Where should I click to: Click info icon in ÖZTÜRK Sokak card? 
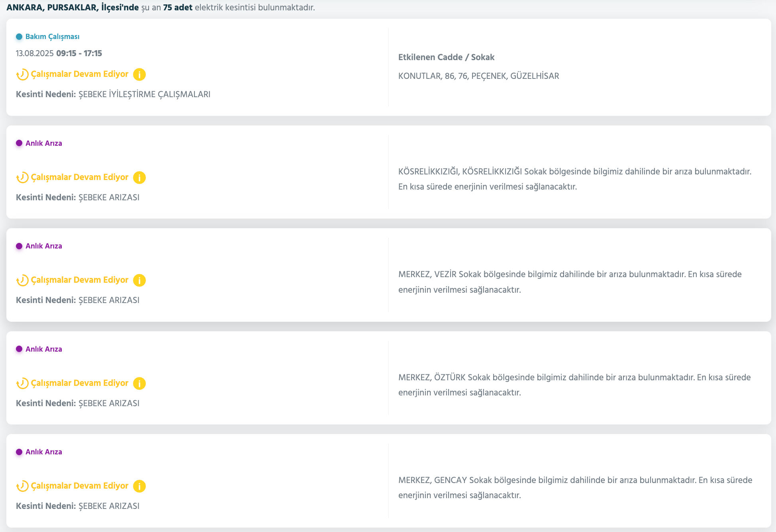(139, 383)
